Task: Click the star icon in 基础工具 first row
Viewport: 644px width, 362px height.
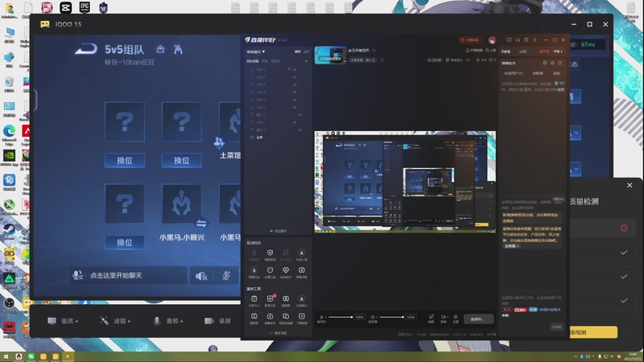Action: click(301, 298)
